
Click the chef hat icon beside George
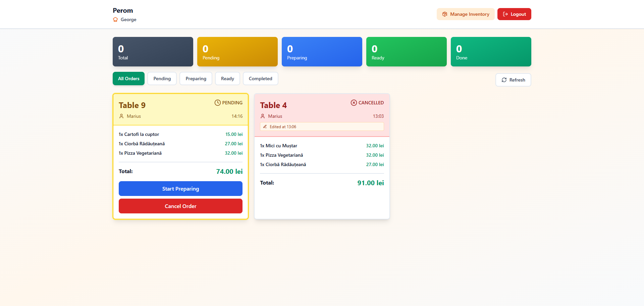tap(115, 19)
